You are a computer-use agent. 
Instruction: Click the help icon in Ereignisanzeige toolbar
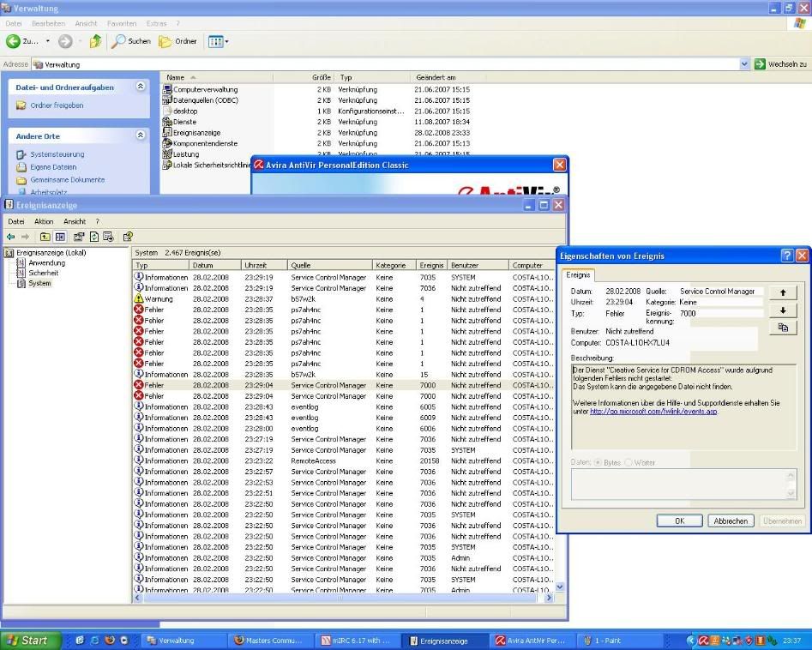point(128,237)
